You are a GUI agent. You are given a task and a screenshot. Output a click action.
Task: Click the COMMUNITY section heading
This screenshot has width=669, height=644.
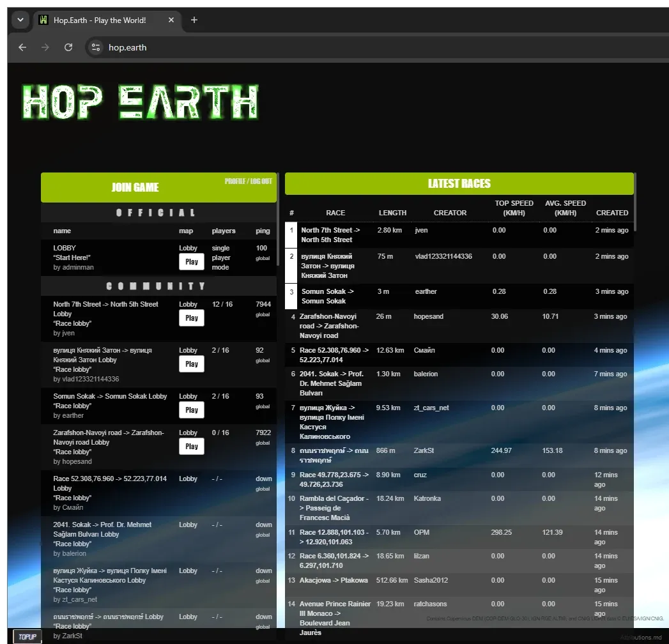(156, 286)
